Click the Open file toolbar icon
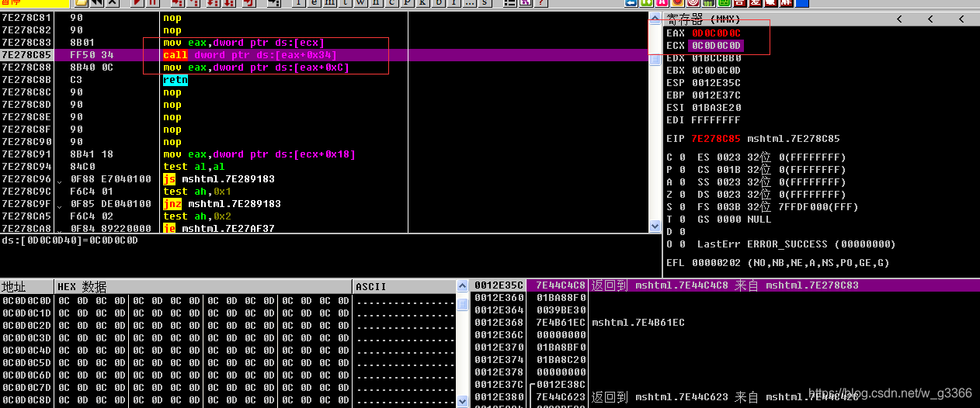This screenshot has width=980, height=408. click(81, 3)
